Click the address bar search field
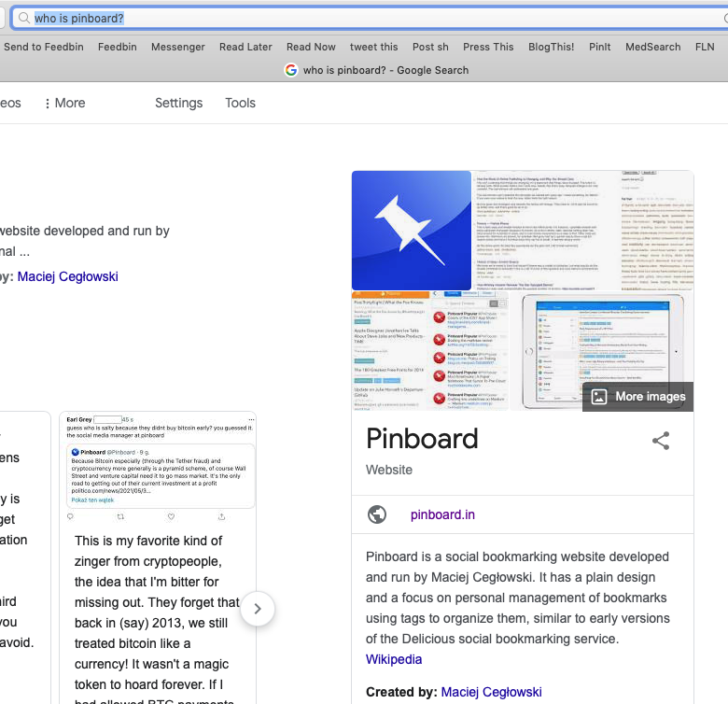728x704 pixels. (x=370, y=18)
